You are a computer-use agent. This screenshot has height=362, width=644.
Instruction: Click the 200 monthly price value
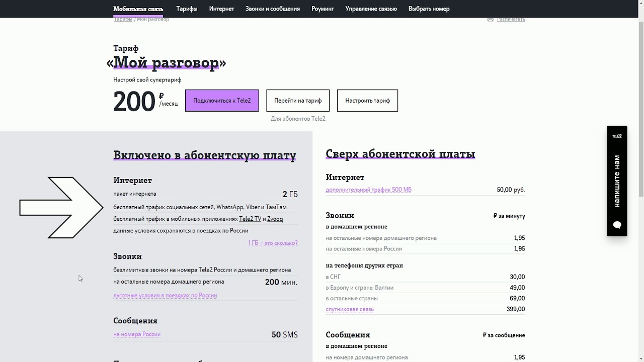point(134,101)
